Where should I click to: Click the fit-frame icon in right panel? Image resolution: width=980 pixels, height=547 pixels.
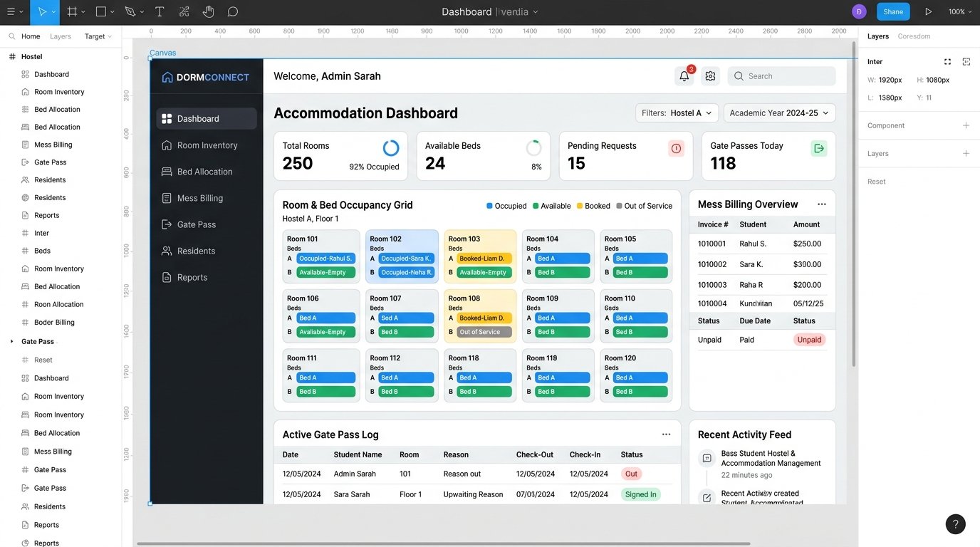pyautogui.click(x=947, y=62)
